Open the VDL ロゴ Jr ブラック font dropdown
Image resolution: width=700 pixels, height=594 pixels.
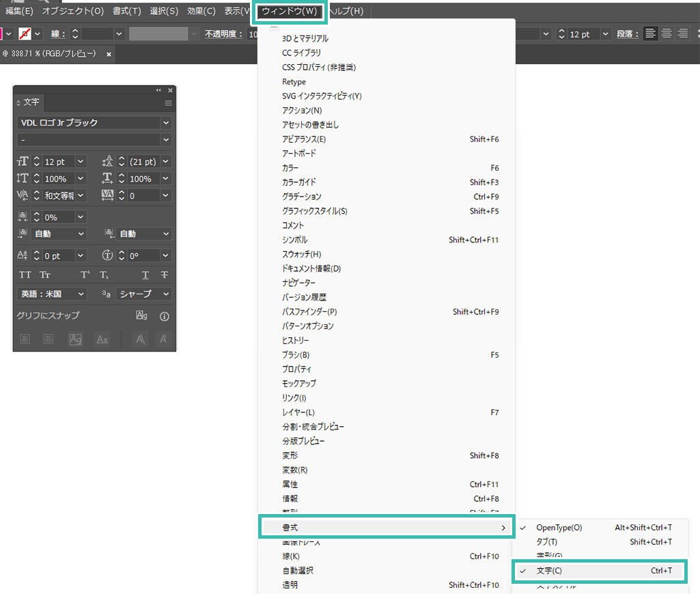166,123
